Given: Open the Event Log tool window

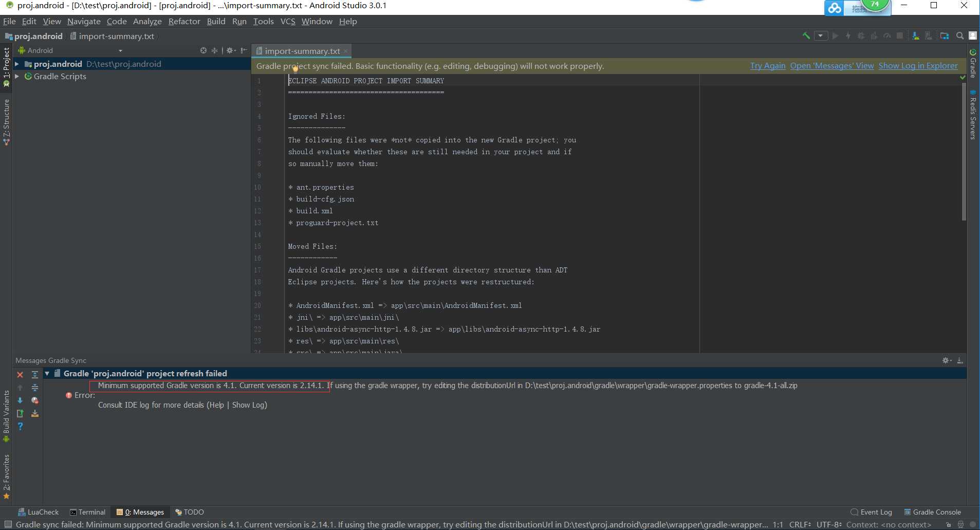Looking at the screenshot, I should pos(872,512).
